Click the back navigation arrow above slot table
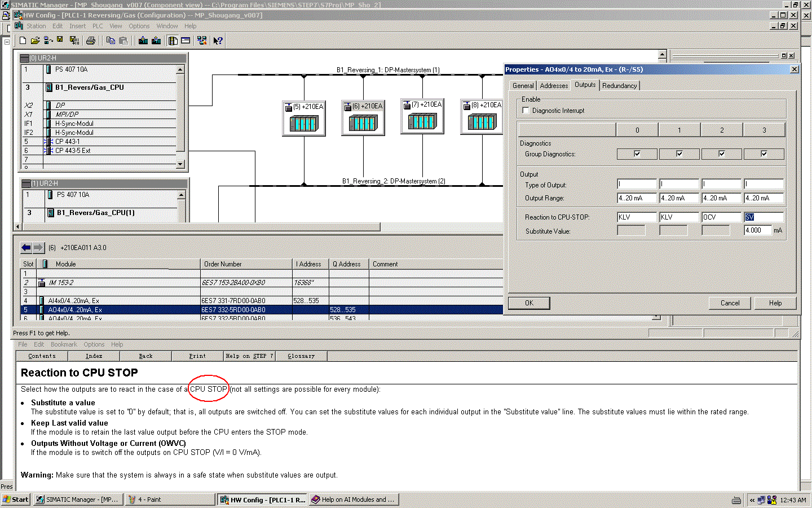This screenshot has height=508, width=812. [x=26, y=247]
